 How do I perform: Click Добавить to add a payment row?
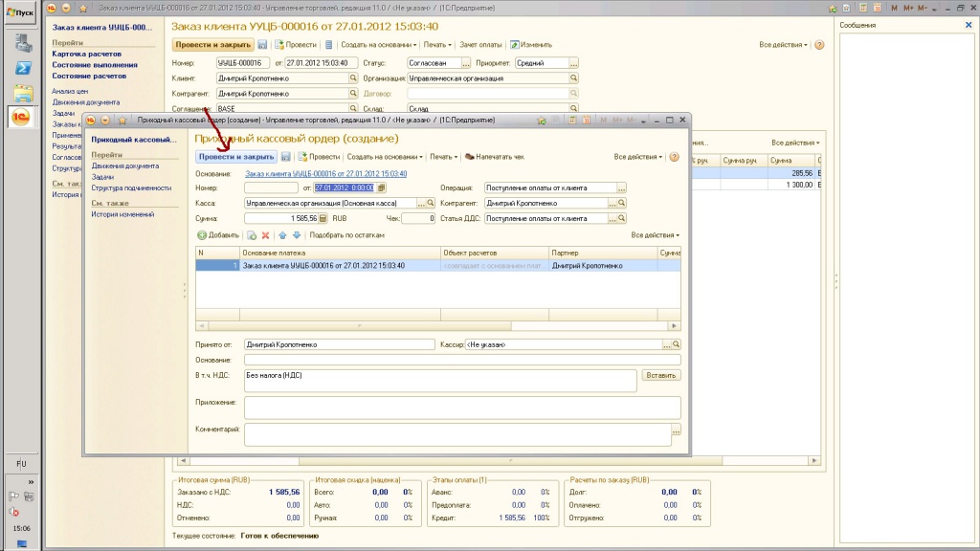pos(218,235)
